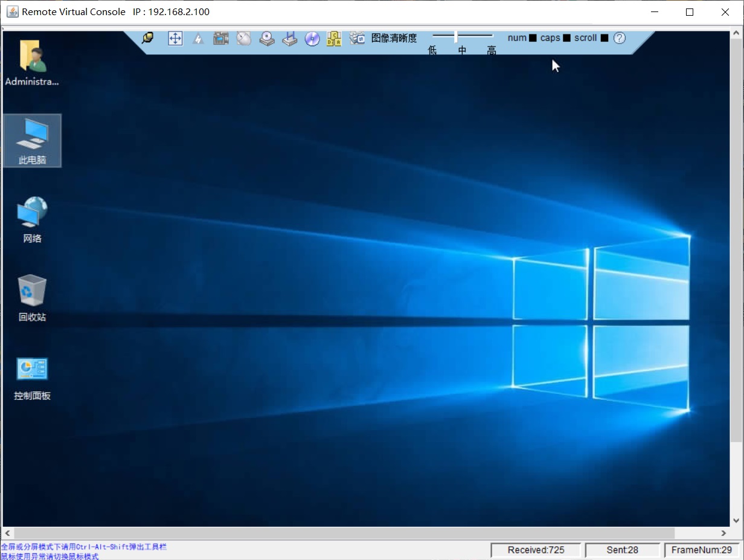Set image clarity to 高
This screenshot has height=560, width=744.
pyautogui.click(x=492, y=51)
